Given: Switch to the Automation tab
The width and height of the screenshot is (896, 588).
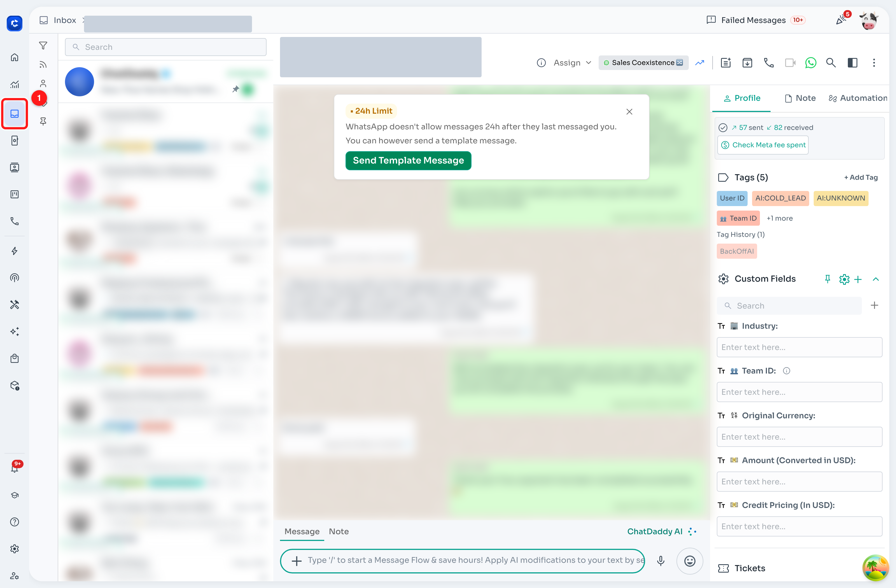Looking at the screenshot, I should [x=858, y=98].
